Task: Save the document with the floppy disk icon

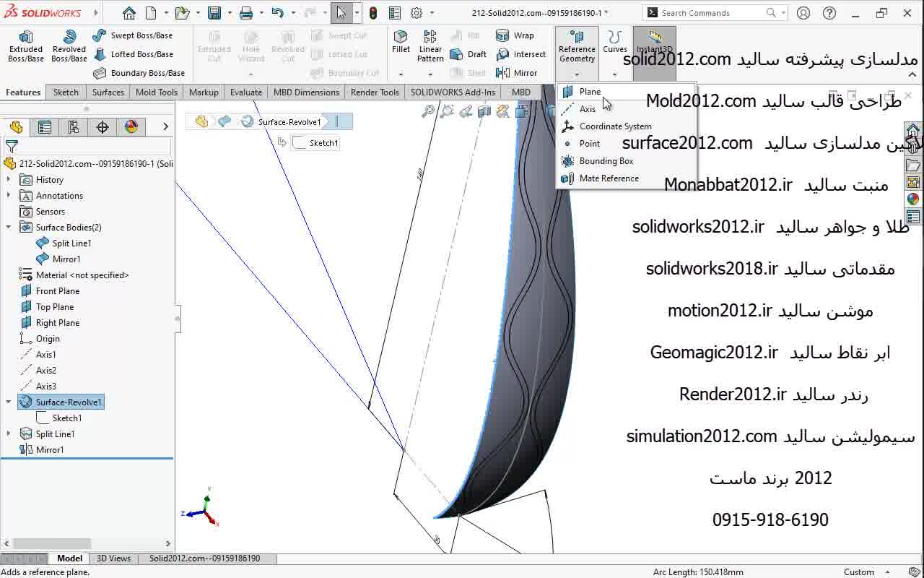Action: [x=214, y=13]
